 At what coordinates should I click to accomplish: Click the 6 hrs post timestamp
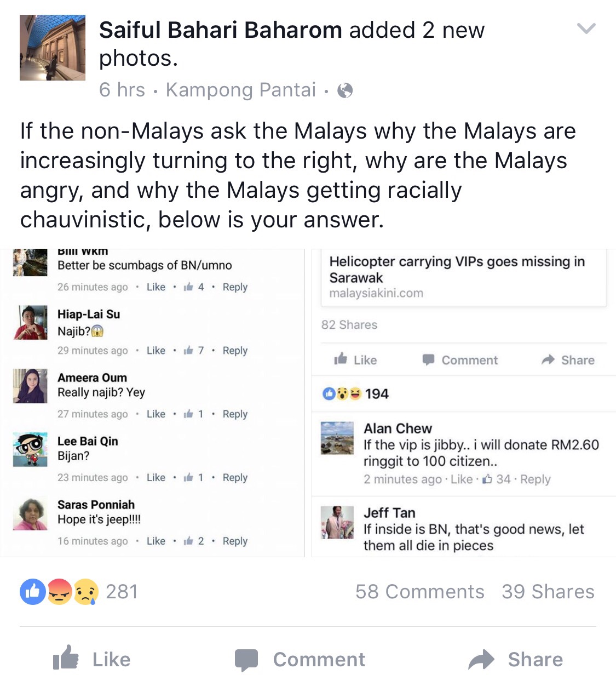pyautogui.click(x=122, y=90)
